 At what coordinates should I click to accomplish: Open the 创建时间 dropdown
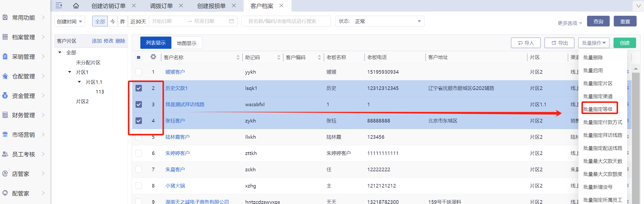pyautogui.click(x=69, y=22)
